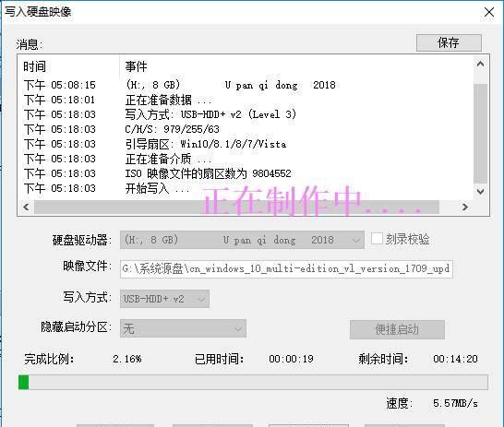Click the vertical scrollbar thumb in message list
The image size is (504, 427).
coord(480,133)
